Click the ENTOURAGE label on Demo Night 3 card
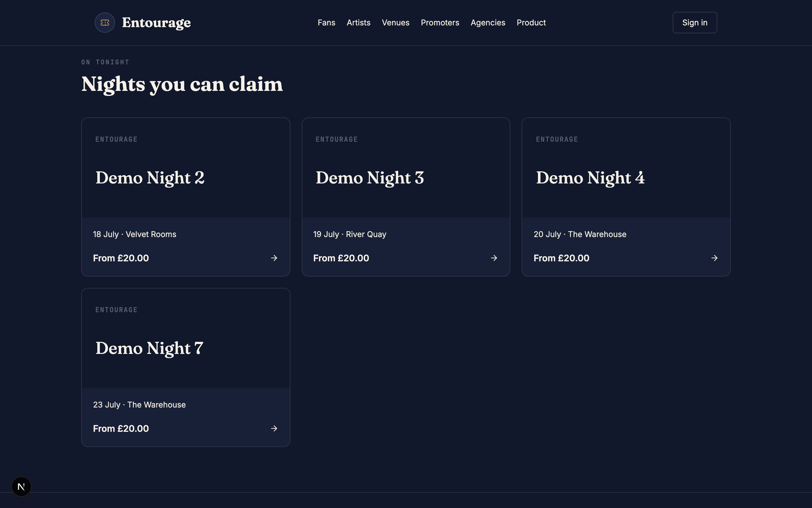 (337, 139)
